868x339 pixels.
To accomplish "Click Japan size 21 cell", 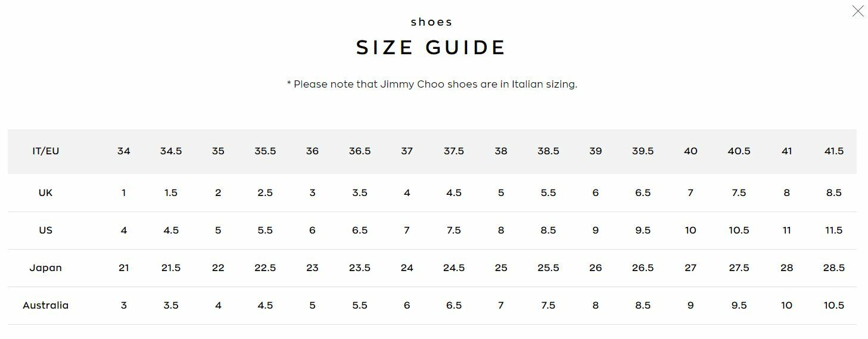I will pos(124,268).
